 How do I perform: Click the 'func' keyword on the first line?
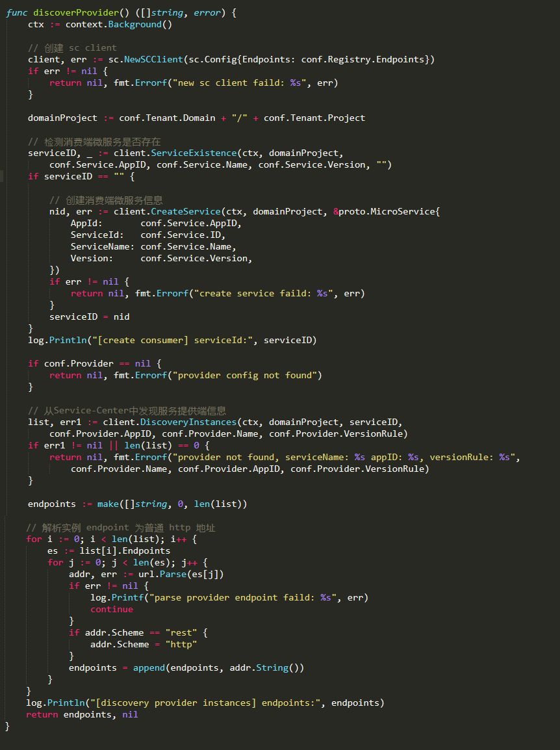[17, 13]
